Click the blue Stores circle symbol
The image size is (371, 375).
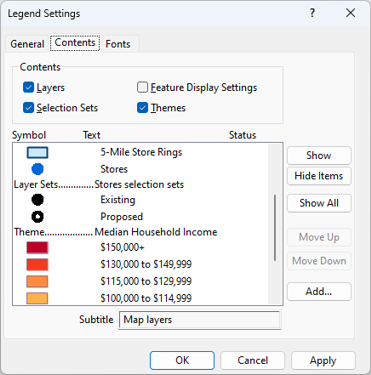point(37,169)
